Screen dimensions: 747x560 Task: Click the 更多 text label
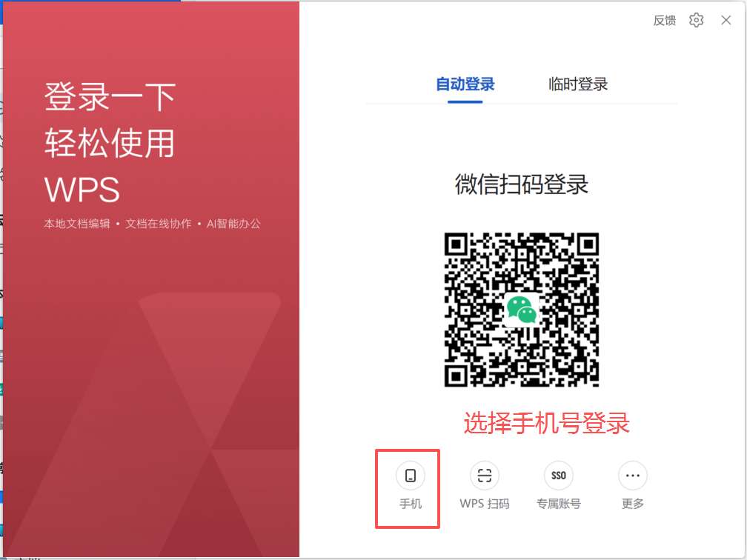[633, 504]
